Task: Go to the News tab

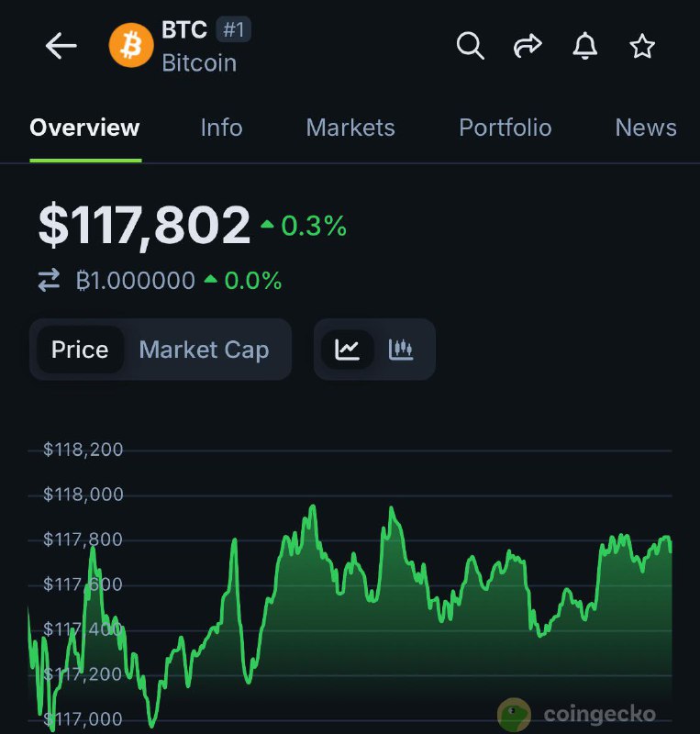Action: (x=646, y=128)
